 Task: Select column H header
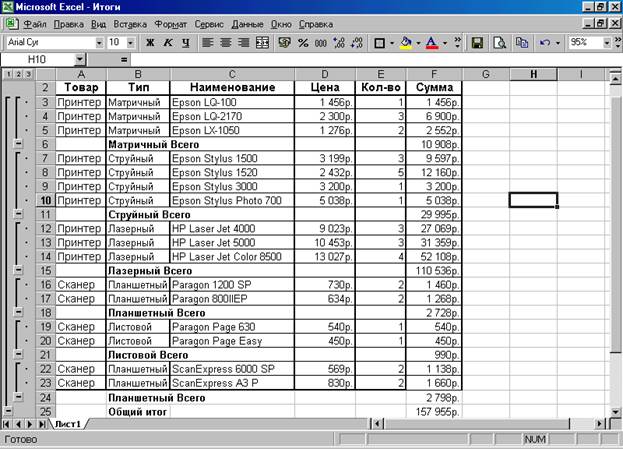pos(533,74)
